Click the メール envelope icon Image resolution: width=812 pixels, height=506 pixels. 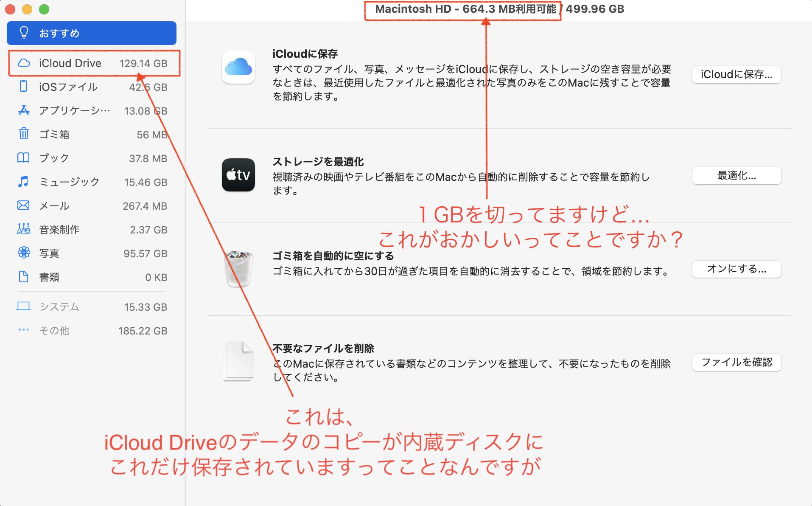coord(24,205)
